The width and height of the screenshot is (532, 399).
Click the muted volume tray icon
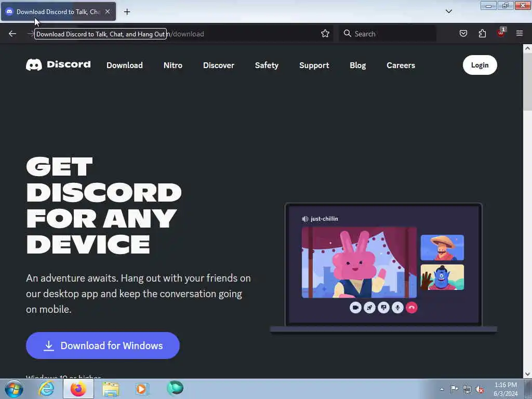[480, 390]
